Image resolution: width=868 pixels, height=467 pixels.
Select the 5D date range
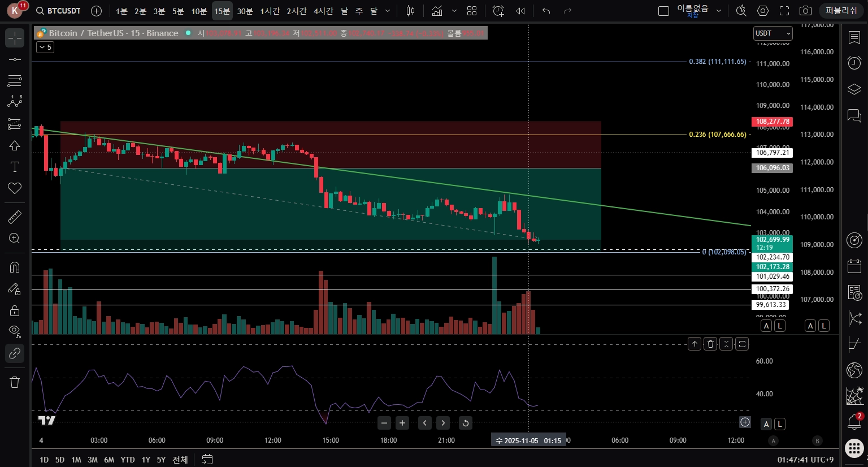click(60, 460)
